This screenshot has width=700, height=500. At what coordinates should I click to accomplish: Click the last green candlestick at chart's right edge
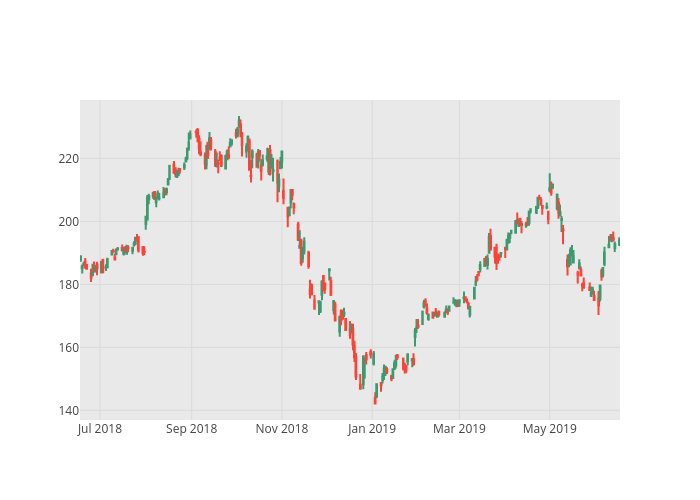click(x=619, y=241)
